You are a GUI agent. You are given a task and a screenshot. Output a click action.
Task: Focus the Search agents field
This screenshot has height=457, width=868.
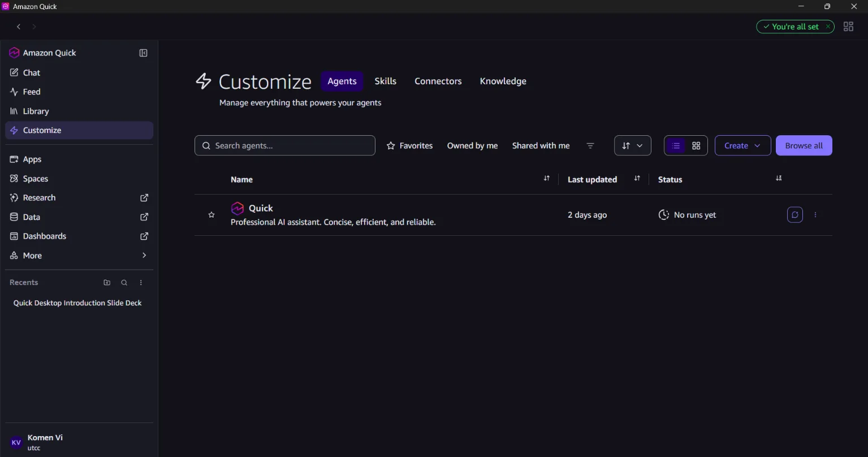tap(285, 145)
